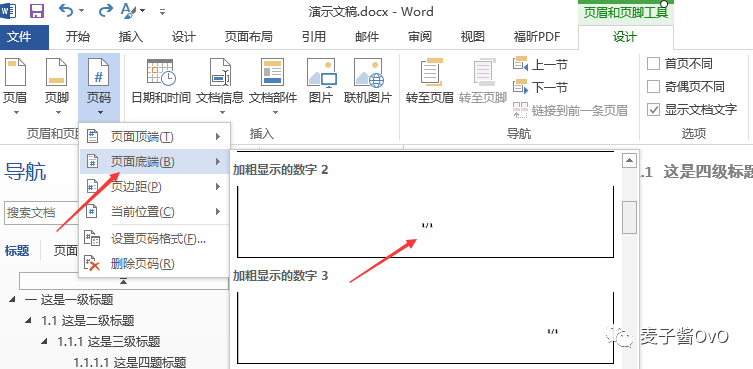Switch to the 福昕PDF tab
Screen dimensions: 753x369
point(537,37)
